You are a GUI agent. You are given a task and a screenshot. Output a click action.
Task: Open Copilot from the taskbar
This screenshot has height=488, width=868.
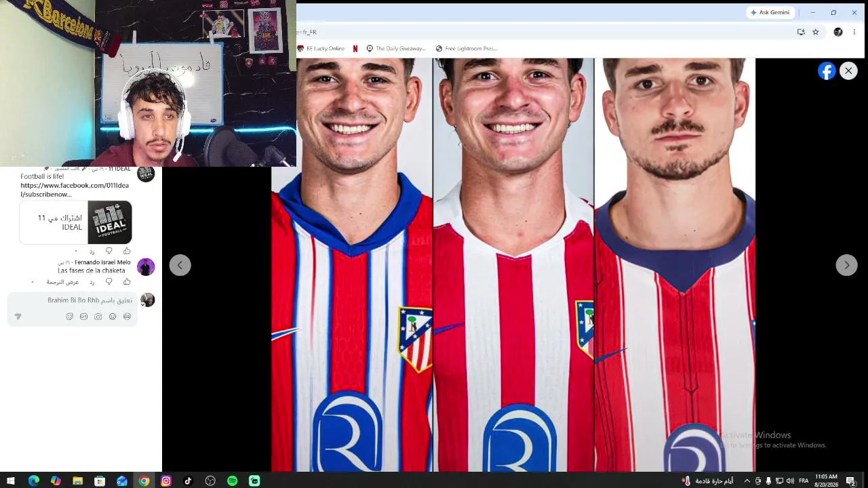coord(56,481)
